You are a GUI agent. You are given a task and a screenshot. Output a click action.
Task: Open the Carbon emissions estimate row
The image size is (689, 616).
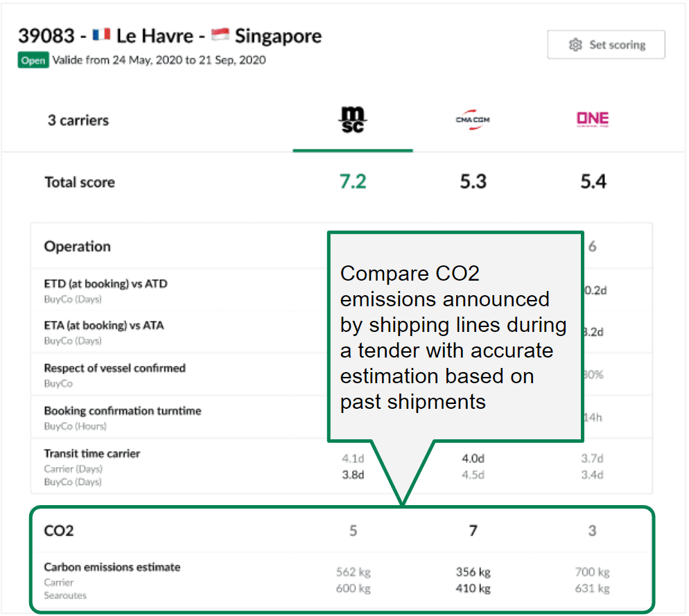click(x=112, y=567)
